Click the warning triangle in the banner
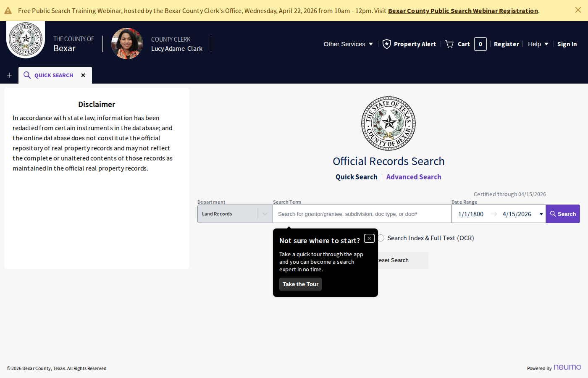The height and width of the screenshot is (378, 588). (9, 9)
